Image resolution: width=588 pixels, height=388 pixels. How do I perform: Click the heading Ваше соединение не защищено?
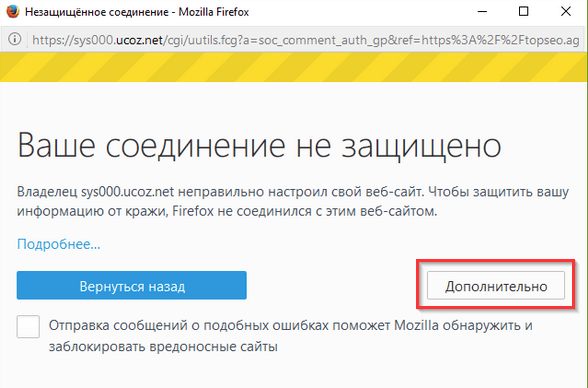[259, 145]
